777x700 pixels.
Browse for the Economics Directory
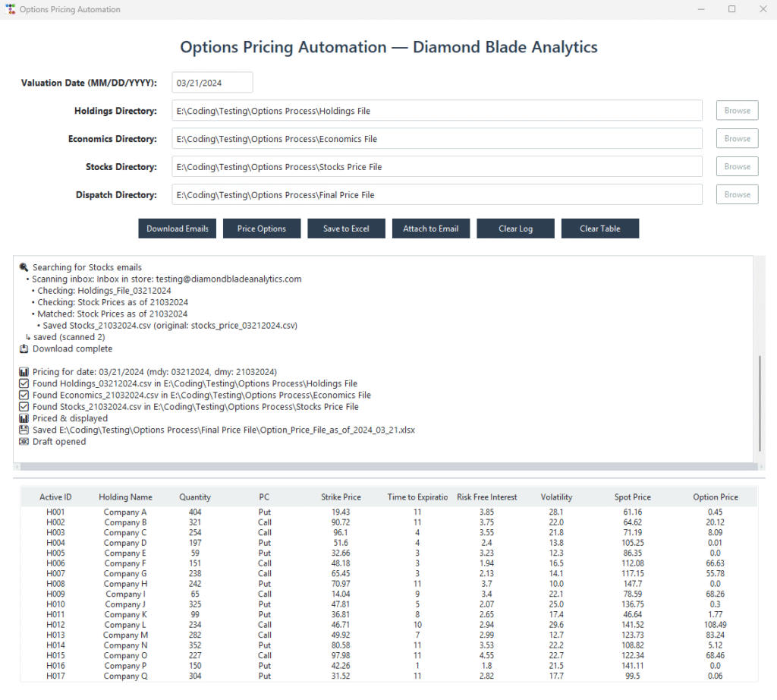pyautogui.click(x=737, y=138)
